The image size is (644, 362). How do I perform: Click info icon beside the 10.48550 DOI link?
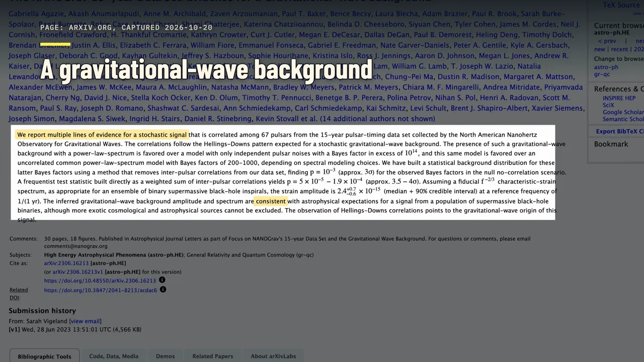[162, 280]
